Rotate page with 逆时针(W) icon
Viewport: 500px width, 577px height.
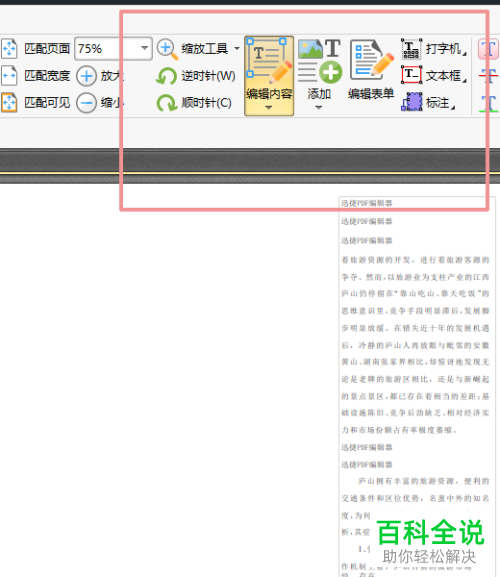(x=166, y=77)
